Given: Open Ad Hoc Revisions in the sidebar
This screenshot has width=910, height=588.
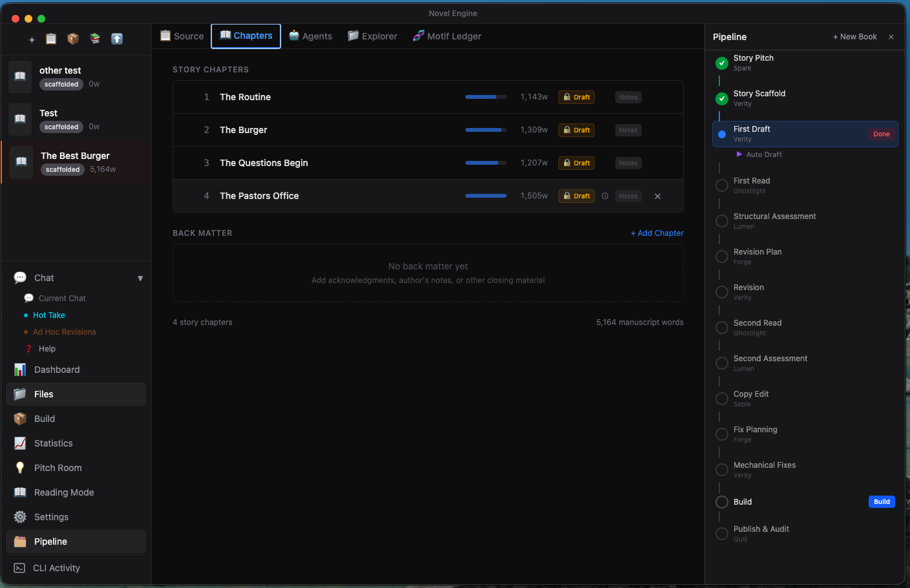Looking at the screenshot, I should coord(65,332).
